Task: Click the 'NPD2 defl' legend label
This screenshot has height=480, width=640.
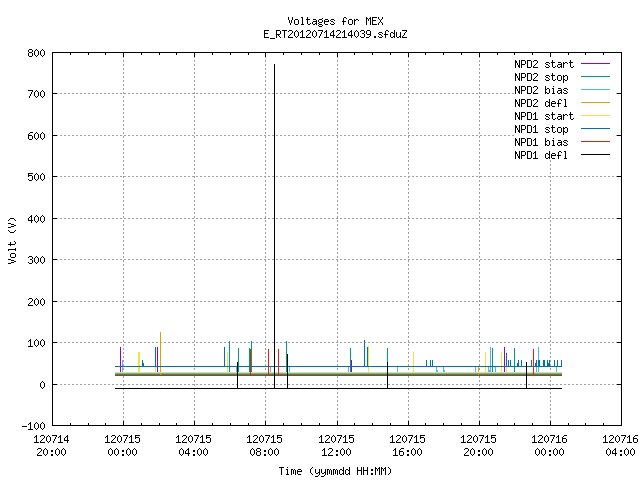Action: tap(541, 103)
